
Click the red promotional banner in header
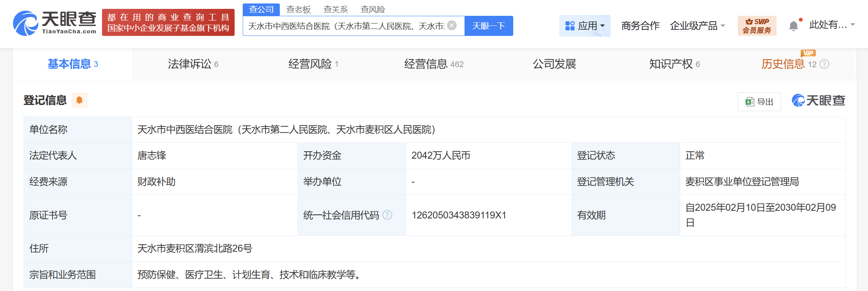(x=168, y=22)
